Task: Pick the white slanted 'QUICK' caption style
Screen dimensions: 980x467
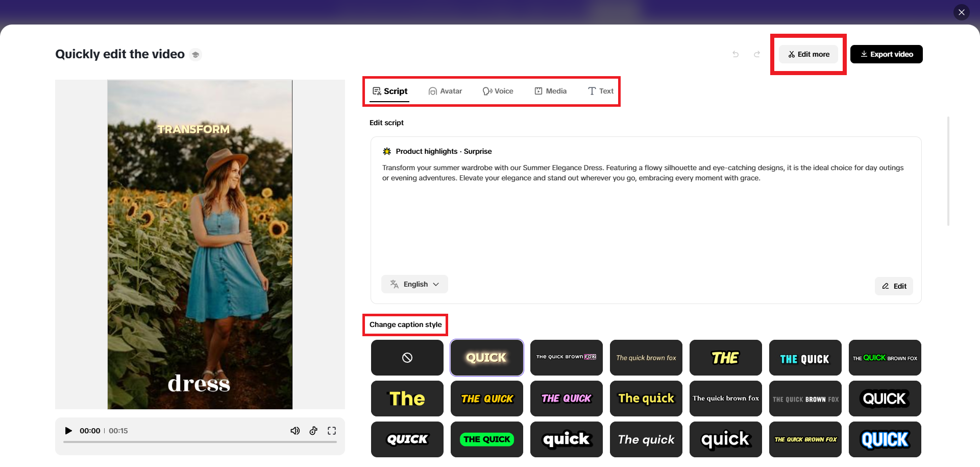Action: tap(407, 439)
